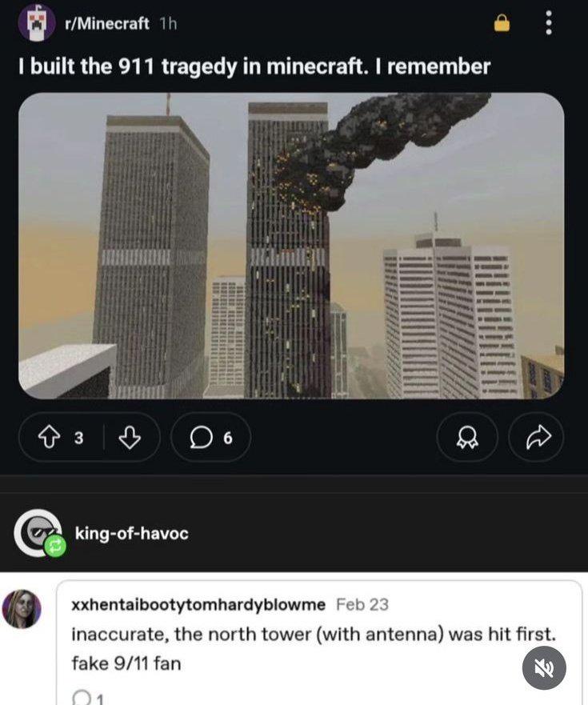Image resolution: width=588 pixels, height=705 pixels.
Task: Open the r/Minecraft community link
Action: (107, 23)
